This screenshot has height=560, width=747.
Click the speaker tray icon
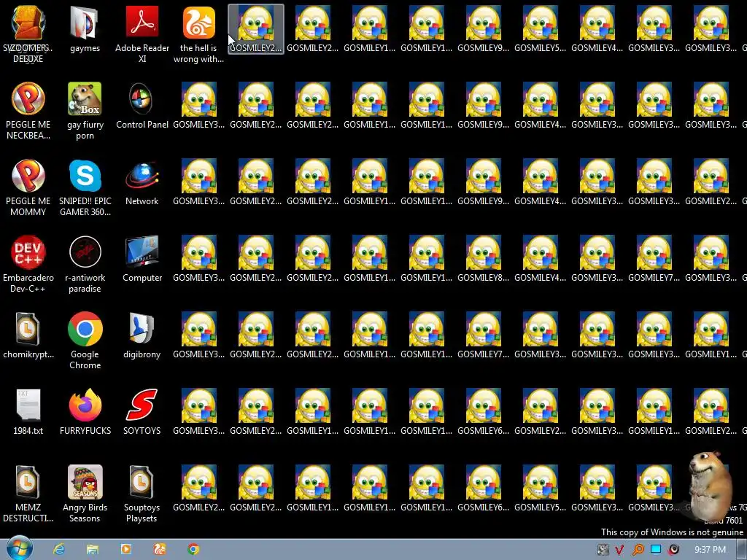click(x=673, y=550)
